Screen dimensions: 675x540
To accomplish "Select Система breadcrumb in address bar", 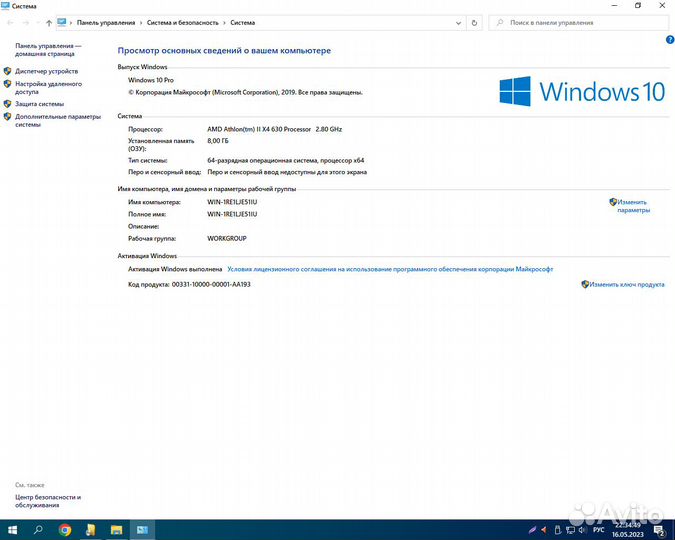I will (242, 23).
